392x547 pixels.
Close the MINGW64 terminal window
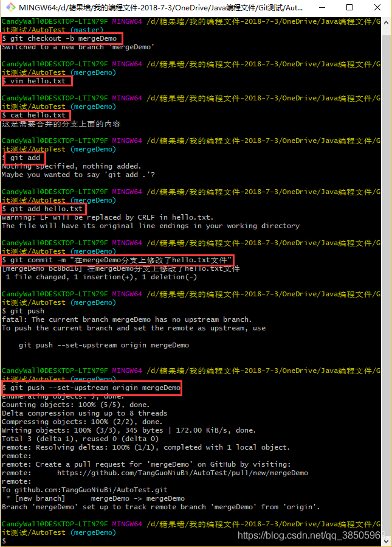point(377,7)
